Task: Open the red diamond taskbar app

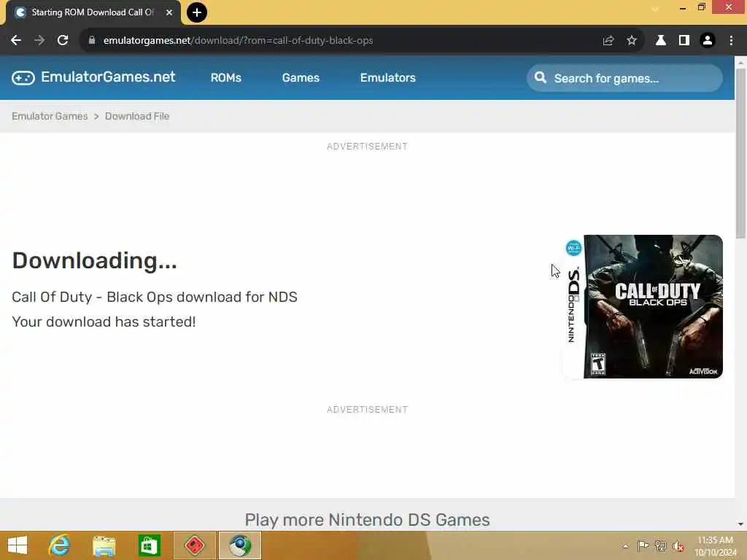Action: pyautogui.click(x=195, y=545)
